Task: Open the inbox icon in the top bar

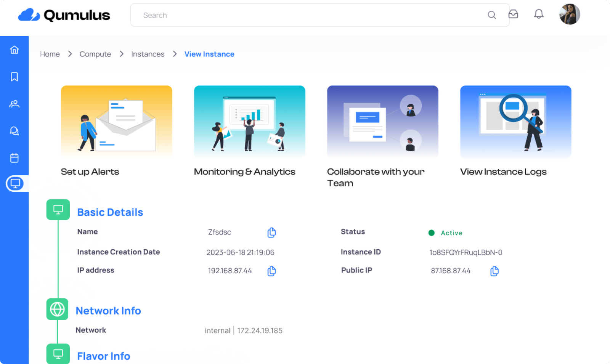Action: [514, 14]
